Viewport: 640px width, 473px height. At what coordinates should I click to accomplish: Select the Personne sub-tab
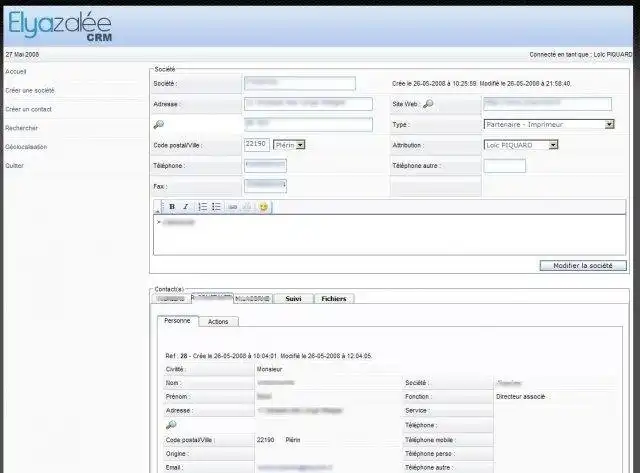178,321
